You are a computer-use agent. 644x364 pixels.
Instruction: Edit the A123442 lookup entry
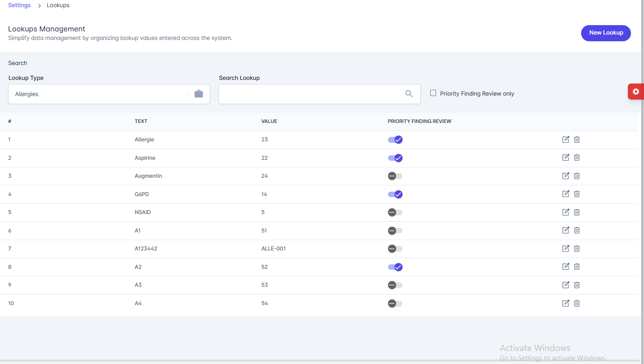coord(566,248)
